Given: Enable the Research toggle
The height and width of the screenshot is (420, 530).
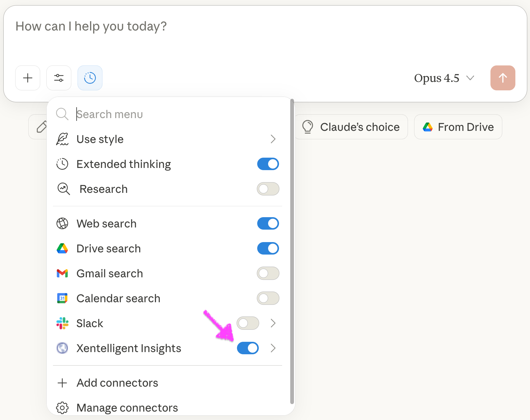Looking at the screenshot, I should click(x=268, y=189).
